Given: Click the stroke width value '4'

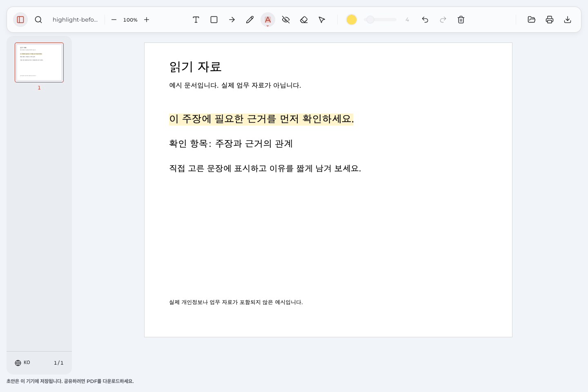Looking at the screenshot, I should [x=407, y=20].
